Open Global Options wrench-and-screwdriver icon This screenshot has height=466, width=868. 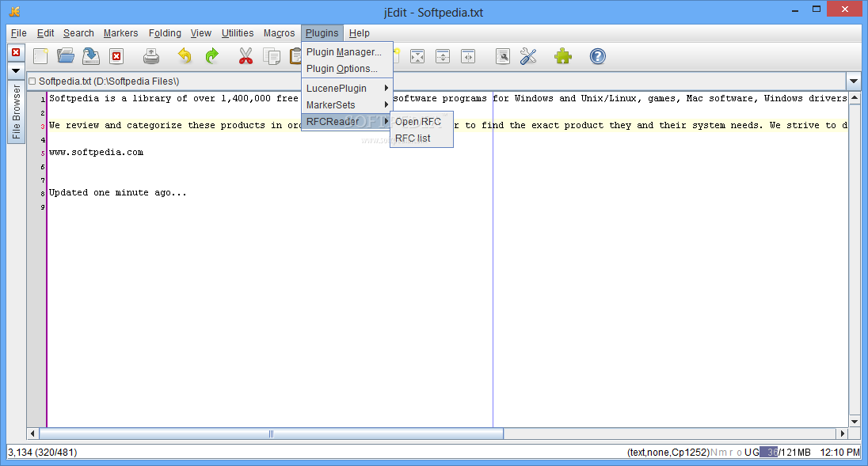(529, 56)
